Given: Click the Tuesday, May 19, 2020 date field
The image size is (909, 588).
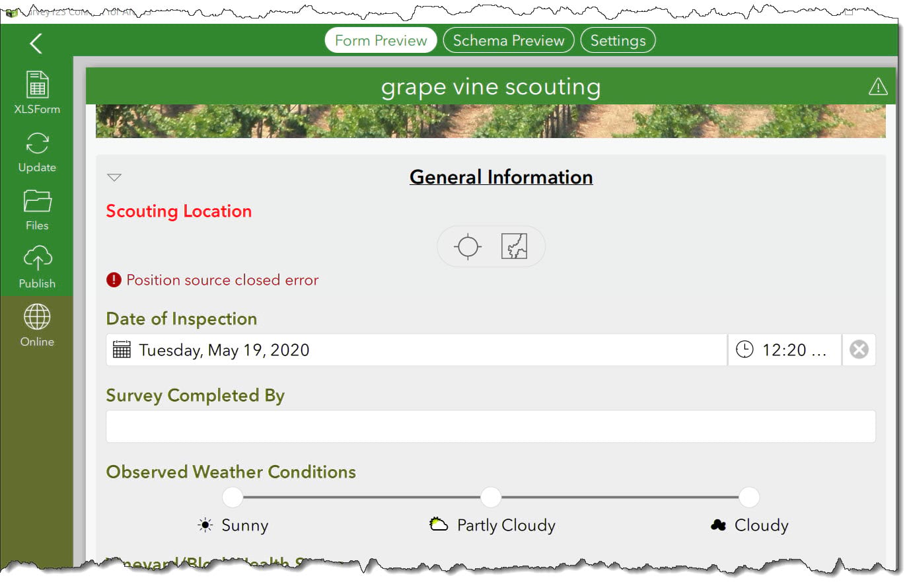Looking at the screenshot, I should coord(417,349).
